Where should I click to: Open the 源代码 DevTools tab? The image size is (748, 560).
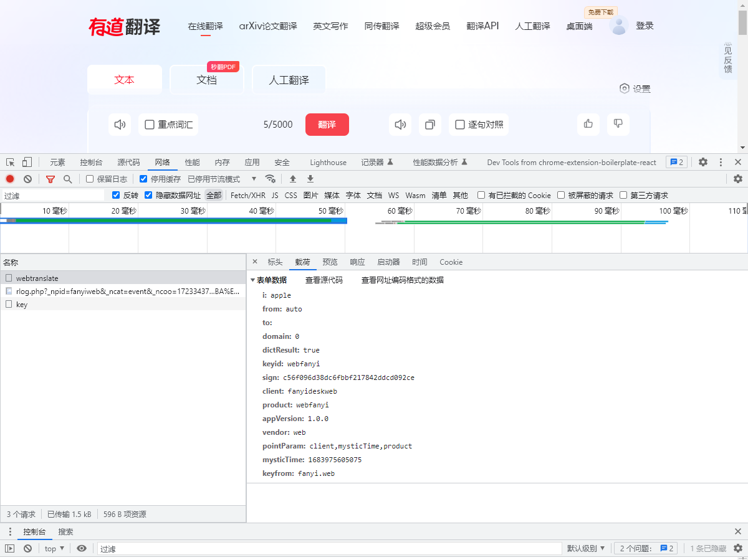coord(128,163)
